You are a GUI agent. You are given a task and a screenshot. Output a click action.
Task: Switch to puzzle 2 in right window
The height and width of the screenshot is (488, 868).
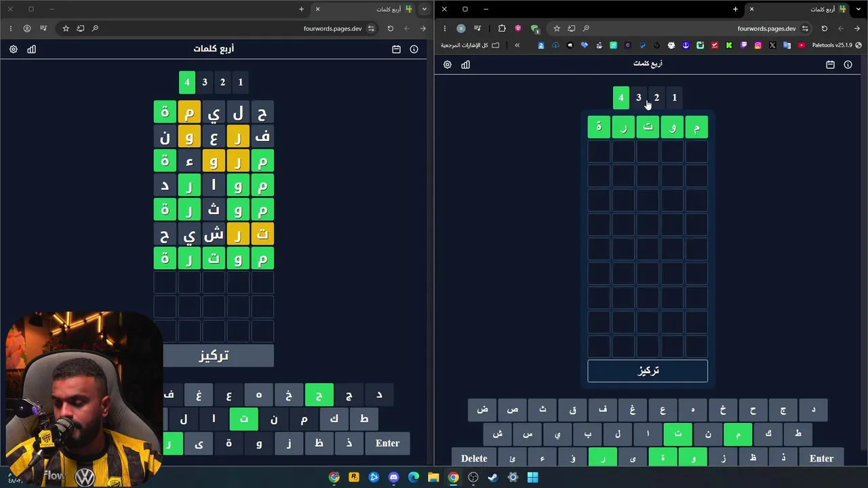click(x=656, y=98)
